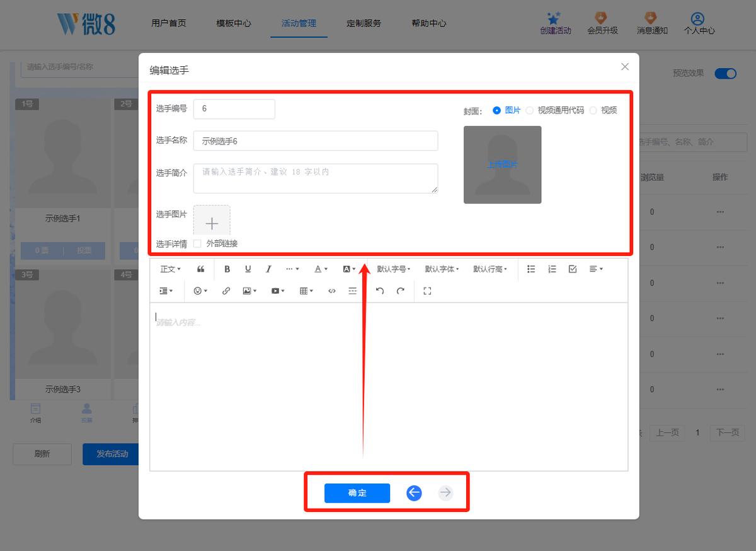Open the 默认字体 font family dropdown
756x551 pixels.
[442, 269]
